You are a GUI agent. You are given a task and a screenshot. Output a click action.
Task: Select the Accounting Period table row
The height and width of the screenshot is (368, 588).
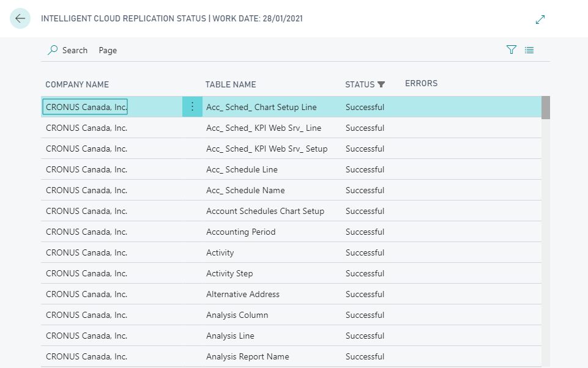[x=240, y=232]
